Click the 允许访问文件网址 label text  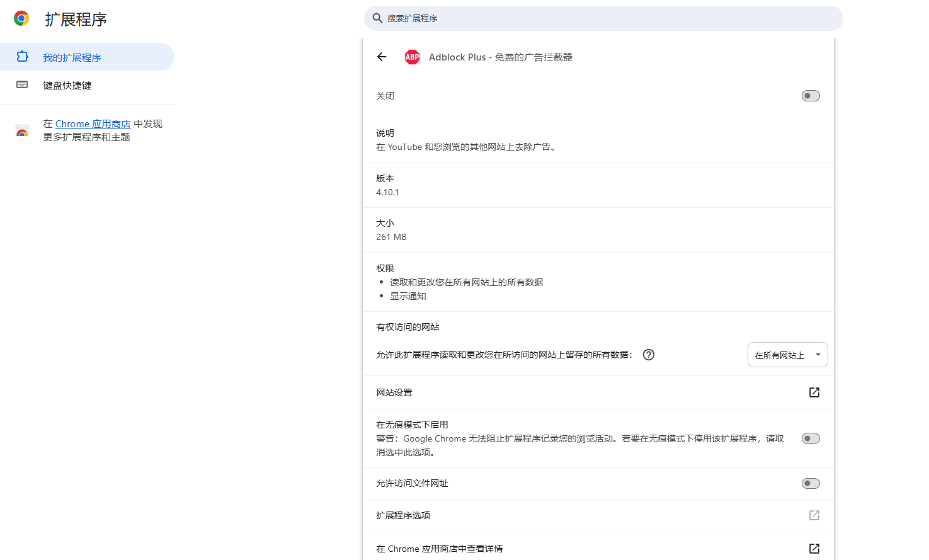pos(412,483)
